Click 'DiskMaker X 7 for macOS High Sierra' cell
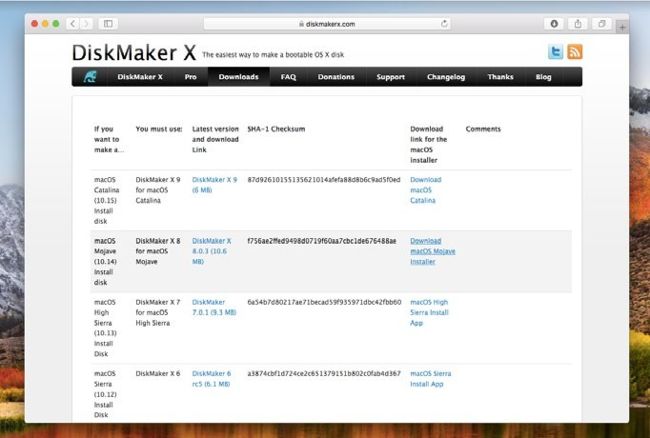 158,312
